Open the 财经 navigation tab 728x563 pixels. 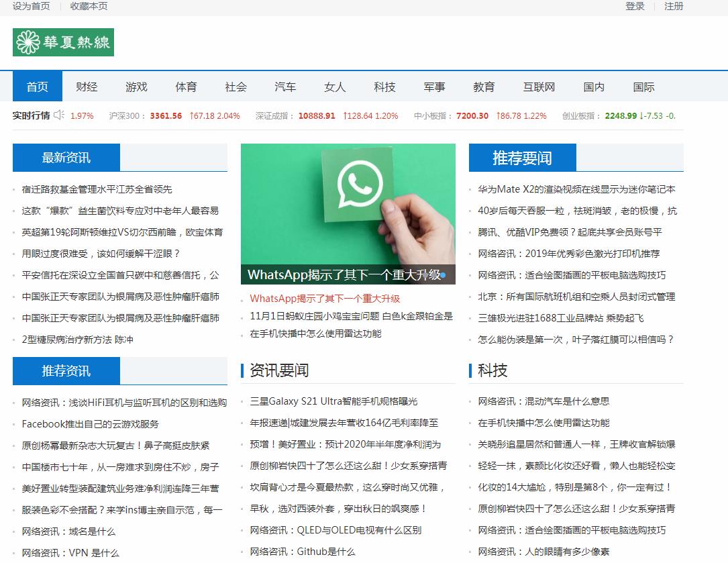click(87, 87)
